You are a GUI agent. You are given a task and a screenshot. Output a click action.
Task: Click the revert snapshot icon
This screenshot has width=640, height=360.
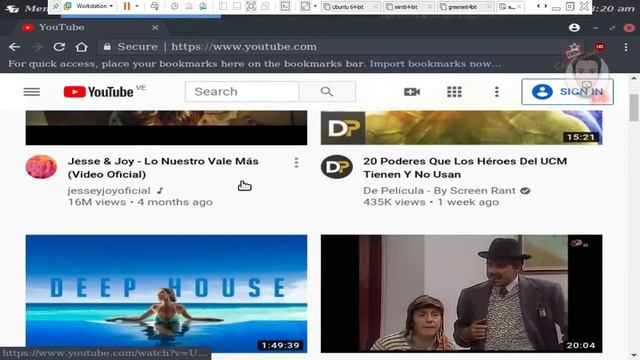[x=189, y=6]
